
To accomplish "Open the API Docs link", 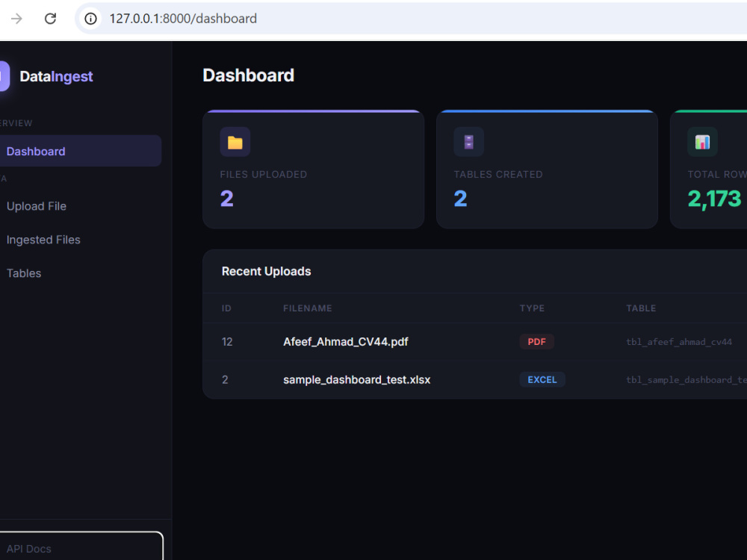I will point(81,548).
